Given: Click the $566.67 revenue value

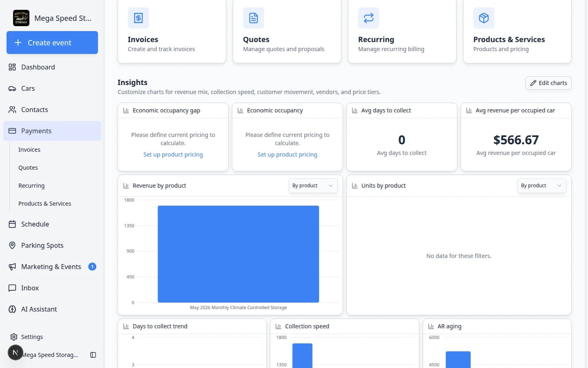Looking at the screenshot, I should (x=516, y=140).
